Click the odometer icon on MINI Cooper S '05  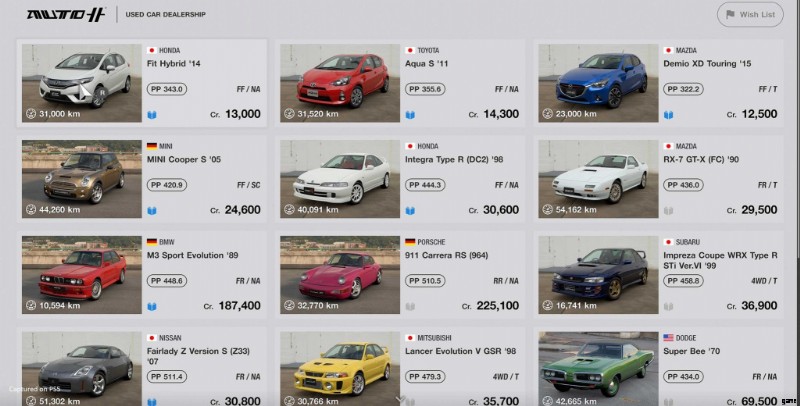(31, 210)
